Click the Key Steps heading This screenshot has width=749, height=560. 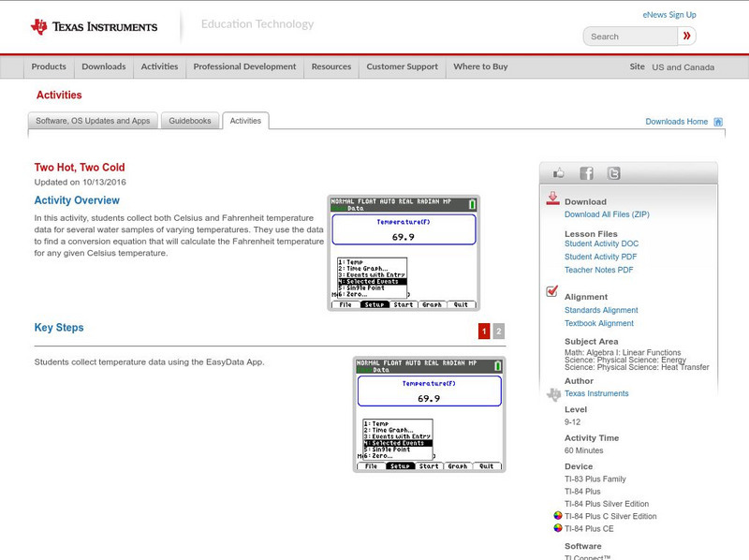click(59, 328)
